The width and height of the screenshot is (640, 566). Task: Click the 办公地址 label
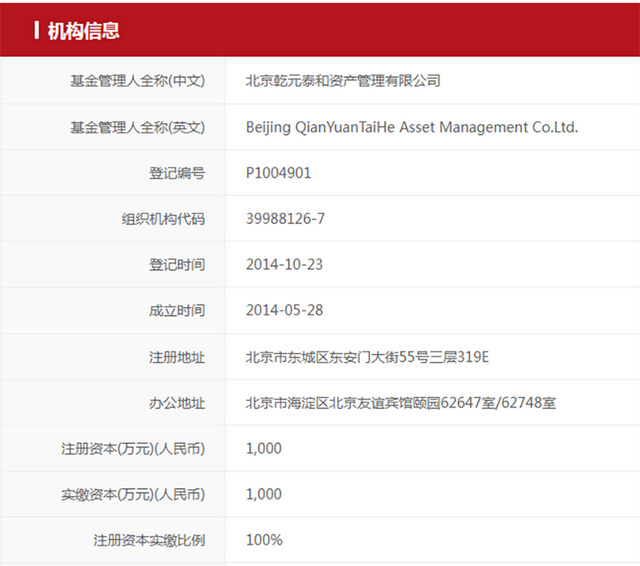177,403
